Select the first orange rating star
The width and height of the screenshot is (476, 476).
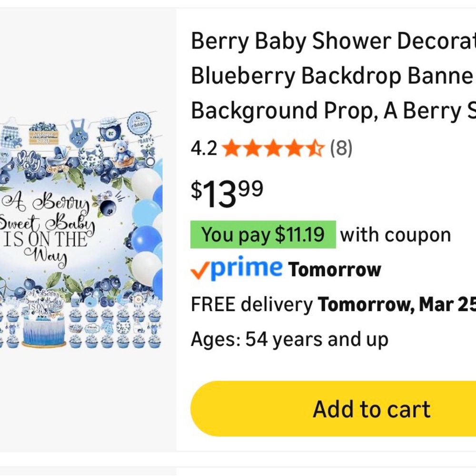click(x=232, y=149)
